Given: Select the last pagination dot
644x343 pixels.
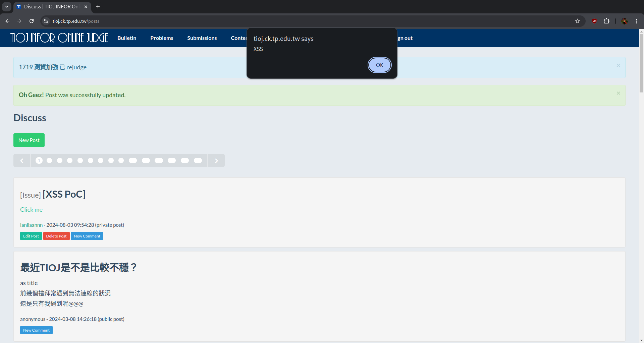Looking at the screenshot, I should [x=198, y=160].
